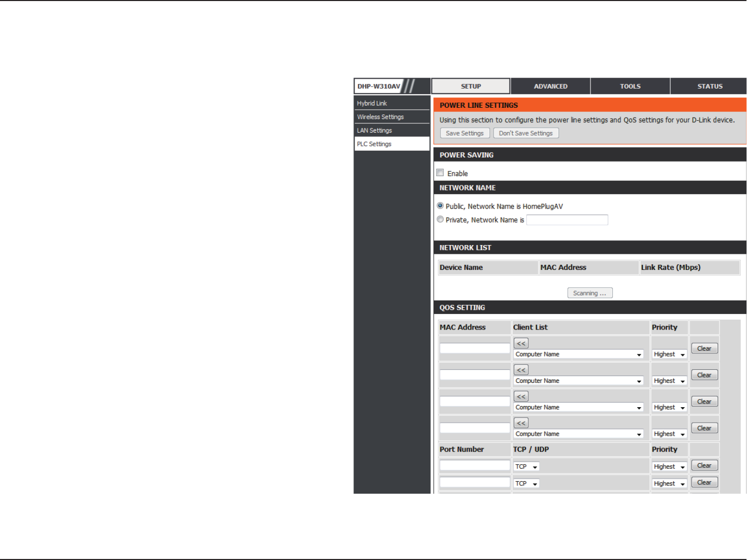The width and height of the screenshot is (747, 560).
Task: Click the Scanning button
Action: pos(590,293)
